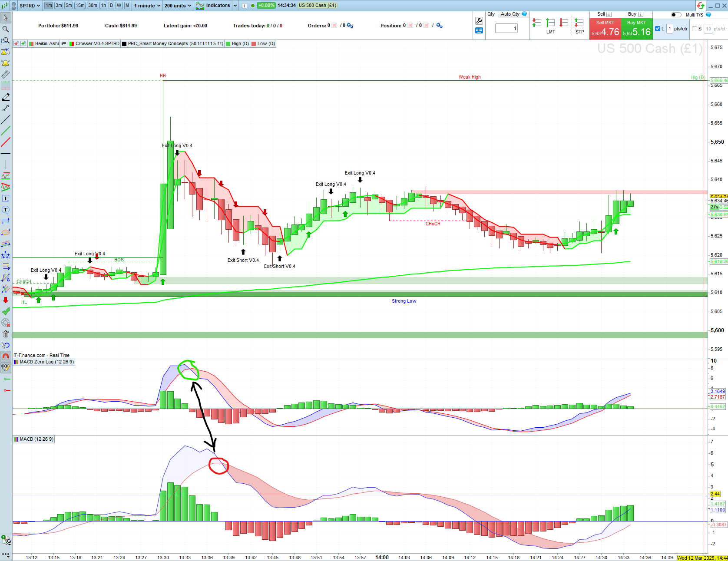Click the PRC_Smart Money Concepts black swatch
The image size is (728, 561).
(125, 43)
